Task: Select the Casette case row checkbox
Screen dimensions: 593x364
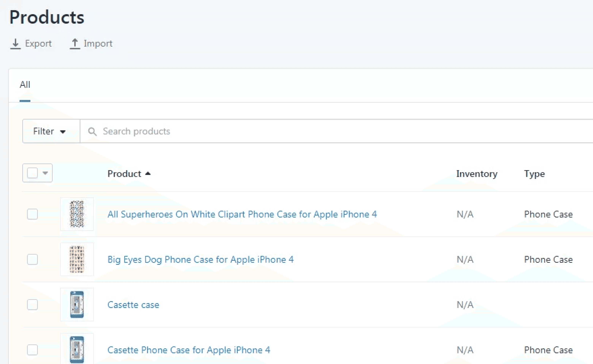Action: click(33, 305)
